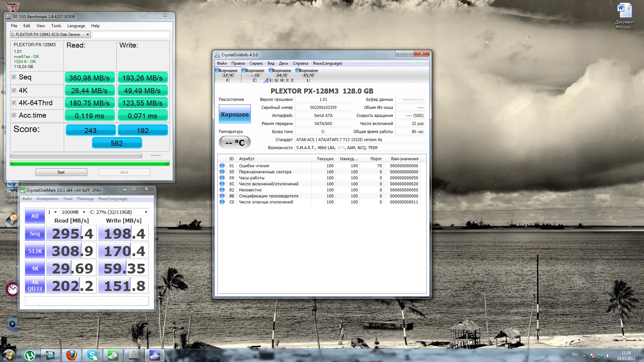Screen dimensions: 644x362
Task: Open the View menu in AS SSD
Action: 41,26
